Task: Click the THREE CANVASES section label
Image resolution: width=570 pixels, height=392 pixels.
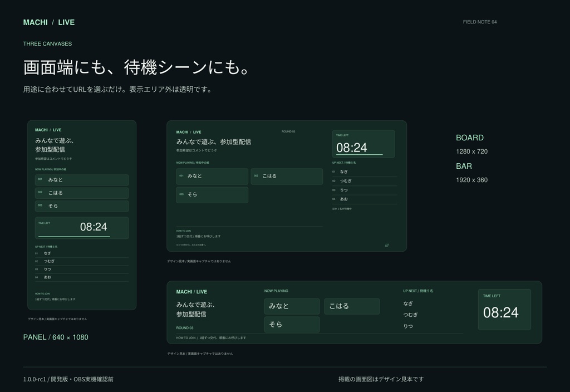Action: click(x=47, y=43)
